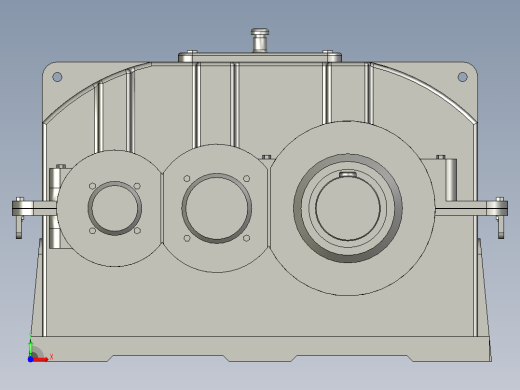Viewport: 520px width, 390px height.
Task: Pick the top-right lifting hole of the housing
Action: click(x=462, y=77)
